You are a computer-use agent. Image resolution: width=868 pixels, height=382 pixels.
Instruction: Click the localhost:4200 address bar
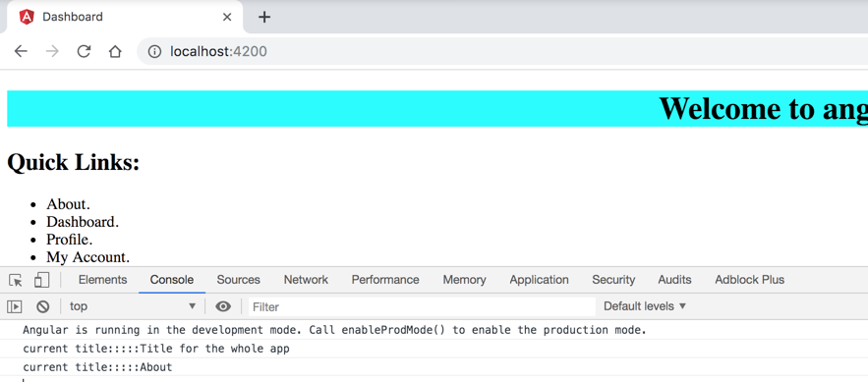pyautogui.click(x=502, y=51)
